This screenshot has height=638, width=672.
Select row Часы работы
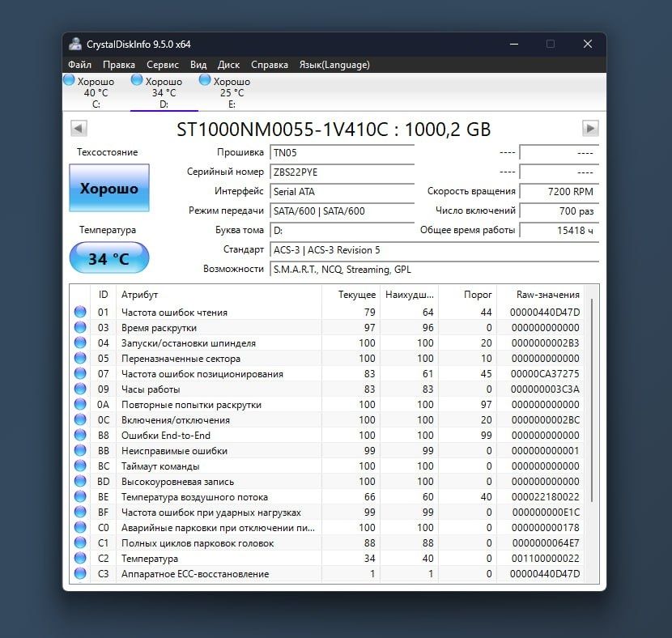pyautogui.click(x=327, y=389)
